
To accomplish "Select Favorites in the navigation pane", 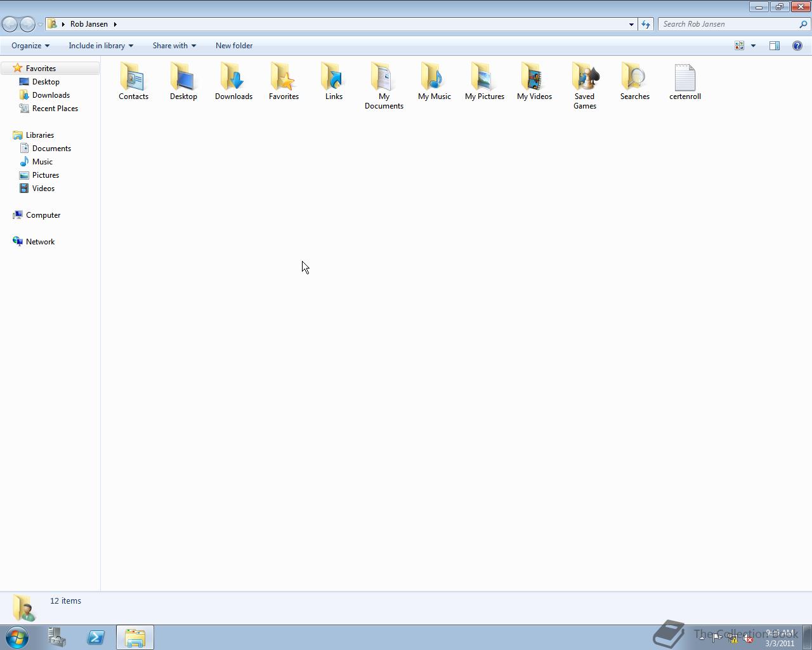I will (x=41, y=69).
